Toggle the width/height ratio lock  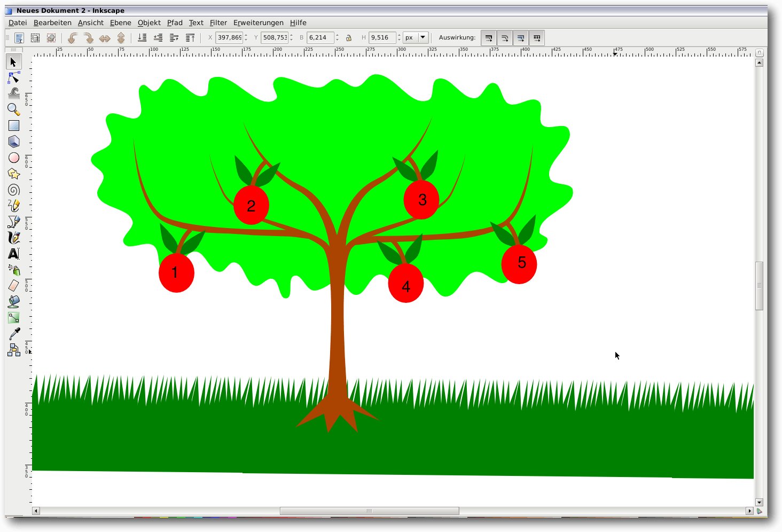tap(349, 38)
